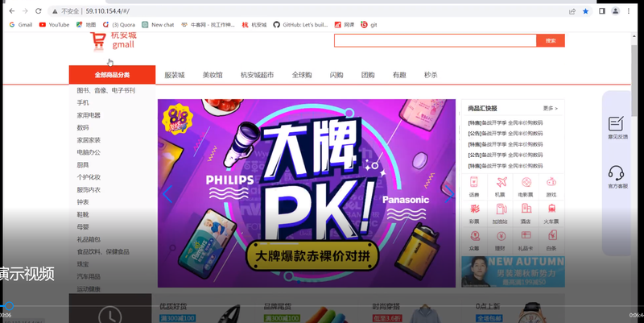Click the NEW AUTUMN menswear banner
This screenshot has height=323, width=644.
coord(513,271)
